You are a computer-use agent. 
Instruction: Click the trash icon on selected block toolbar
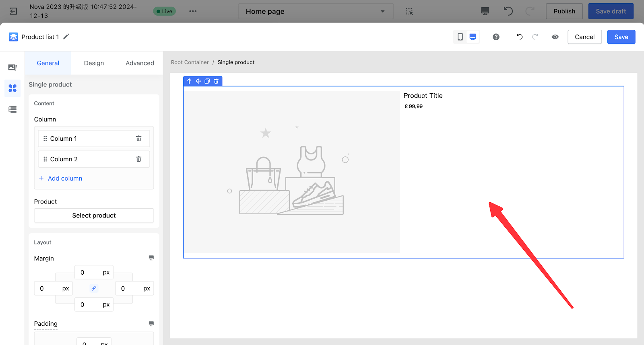pos(216,81)
